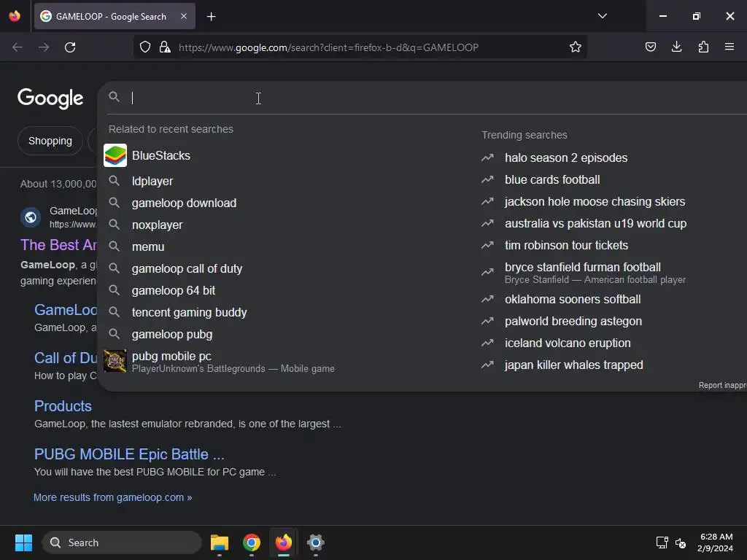Click the network status tray icon
Viewport: 747px width, 560px height.
(x=662, y=542)
